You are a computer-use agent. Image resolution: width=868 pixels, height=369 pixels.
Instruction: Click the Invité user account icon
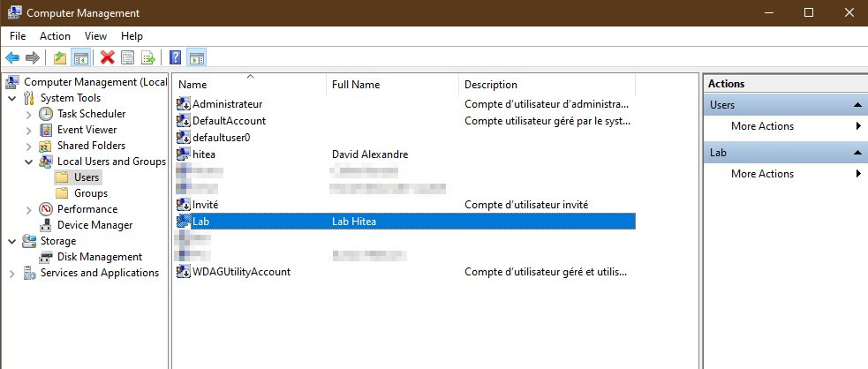click(184, 205)
